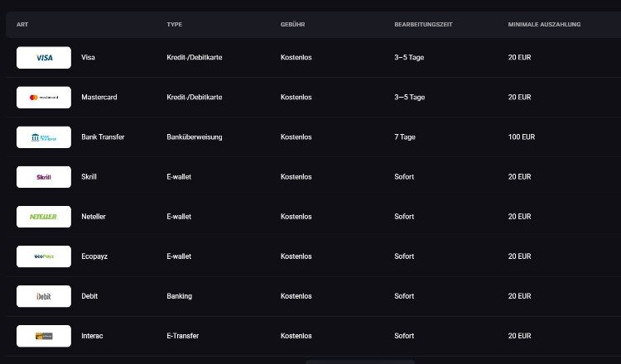Screen dimensions: 621x364
Task: Click Kredit-/Debitkarte in the Mastercard row
Action: click(x=195, y=98)
